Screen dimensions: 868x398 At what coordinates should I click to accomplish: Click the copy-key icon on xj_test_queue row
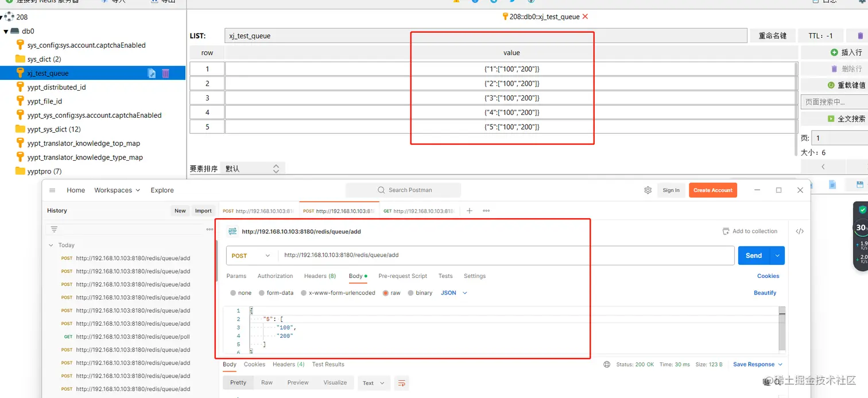tap(152, 73)
